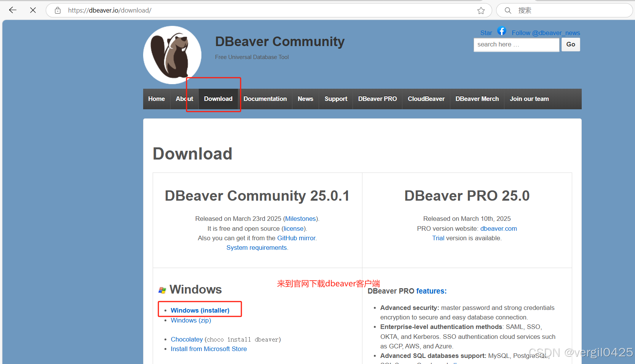
Task: Click the "Advanced security:" feature text
Action: click(x=410, y=308)
